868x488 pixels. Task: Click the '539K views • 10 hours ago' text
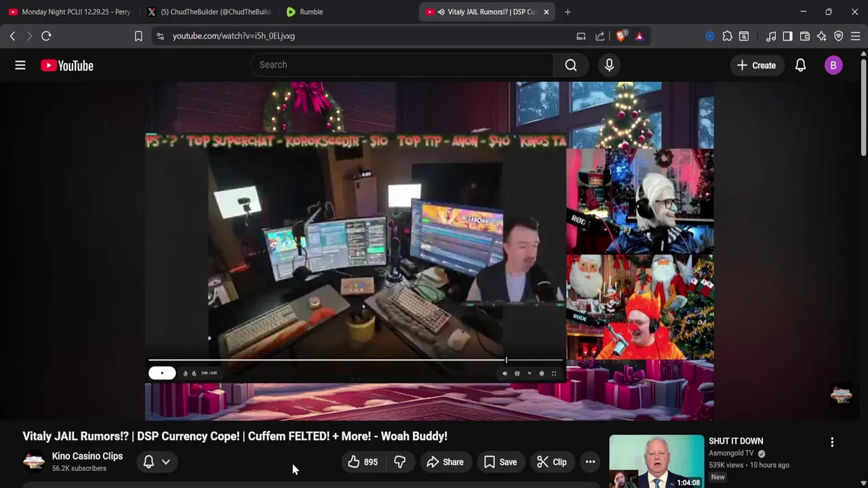pyautogui.click(x=749, y=465)
